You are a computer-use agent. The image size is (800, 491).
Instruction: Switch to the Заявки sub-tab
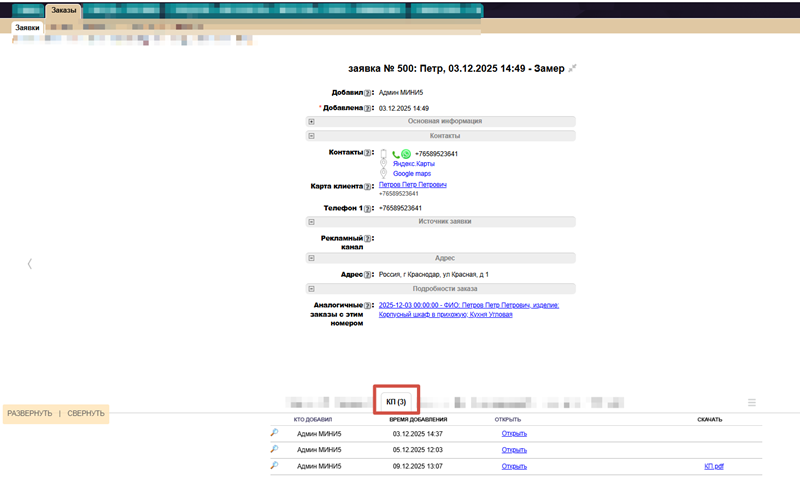[27, 28]
